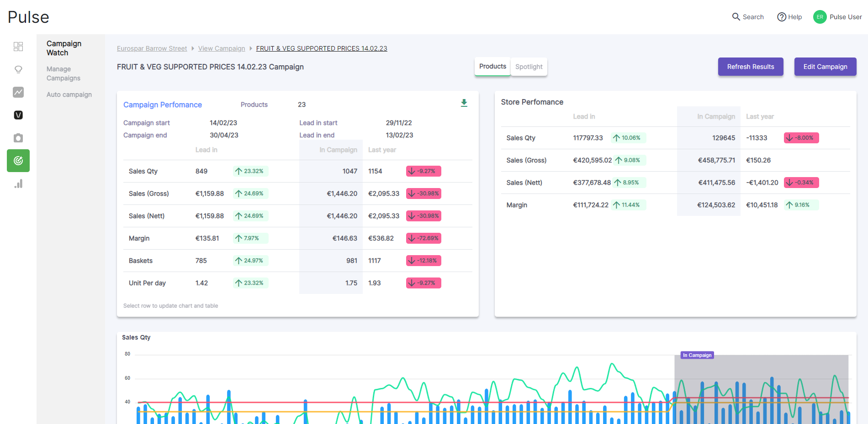
Task: Select the Products tab
Action: (x=492, y=67)
